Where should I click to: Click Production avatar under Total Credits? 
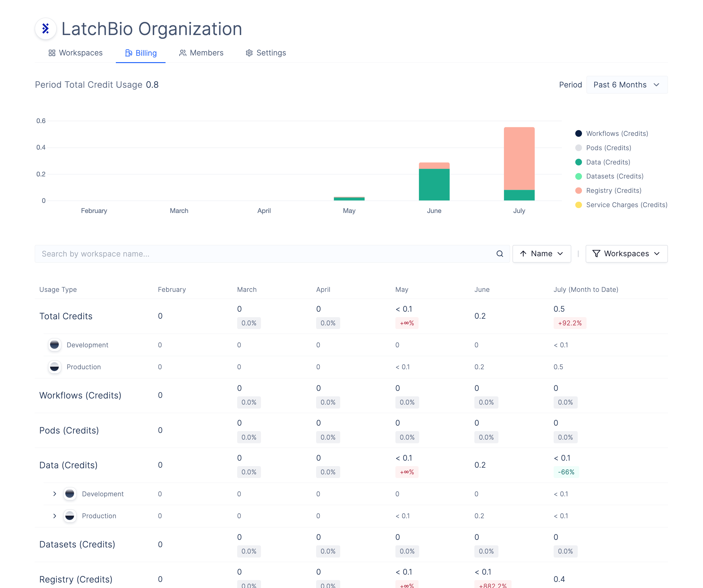[55, 367]
